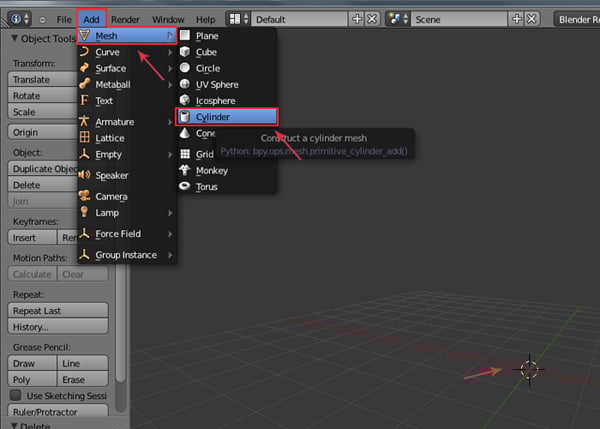
Task: Open the screen layout browse icon
Action: pyautogui.click(x=238, y=19)
